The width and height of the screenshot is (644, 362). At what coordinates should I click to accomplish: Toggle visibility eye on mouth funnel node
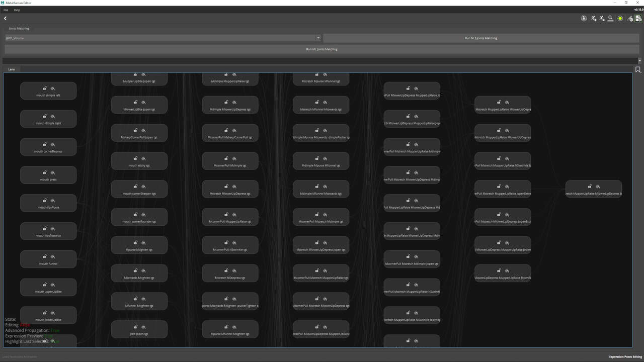point(53,257)
